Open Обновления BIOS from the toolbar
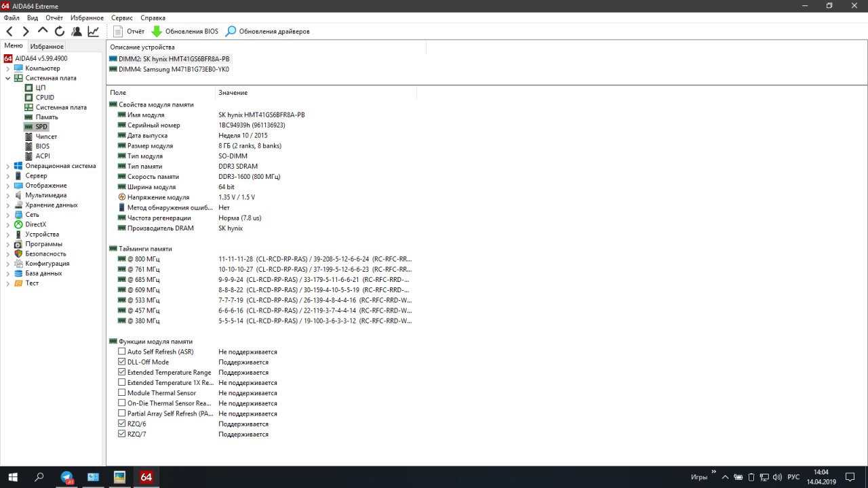Image resolution: width=868 pixels, height=488 pixels. tap(184, 31)
